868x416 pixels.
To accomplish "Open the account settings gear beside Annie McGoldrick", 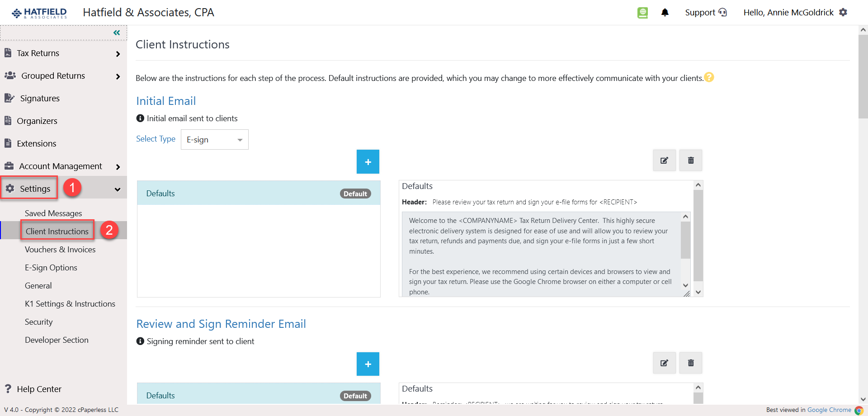I will [x=844, y=12].
